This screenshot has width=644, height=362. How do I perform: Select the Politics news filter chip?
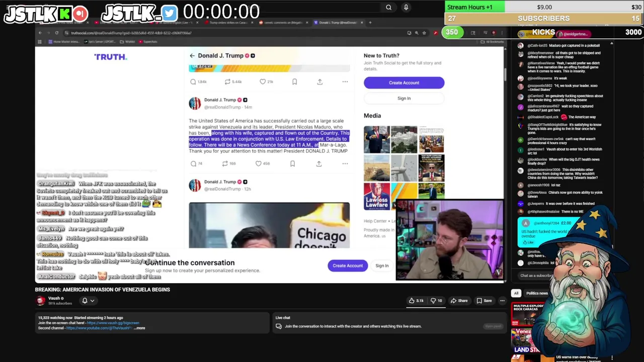[537, 293]
